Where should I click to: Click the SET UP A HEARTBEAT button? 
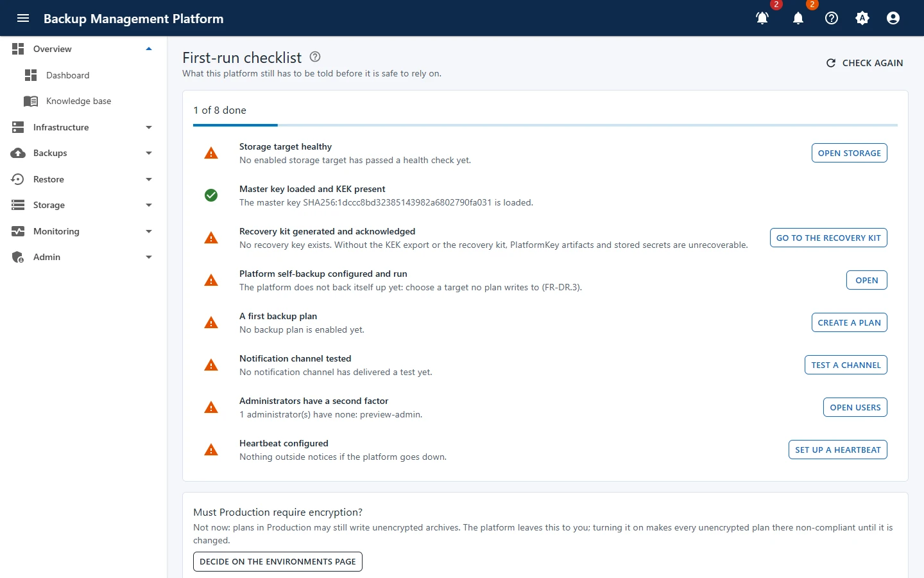[838, 450]
